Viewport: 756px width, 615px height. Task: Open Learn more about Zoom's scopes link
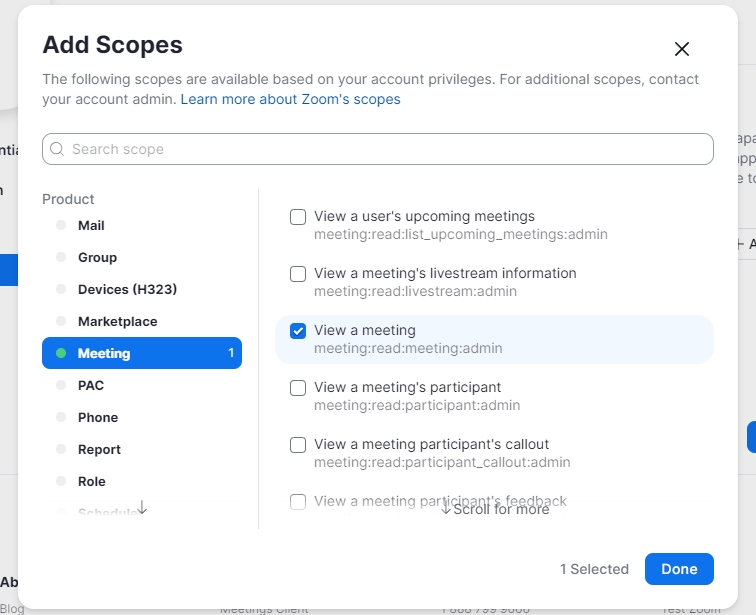[x=290, y=99]
